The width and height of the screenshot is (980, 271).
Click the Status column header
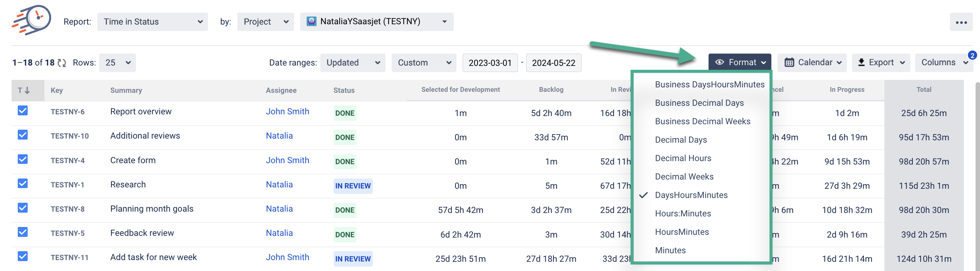click(344, 90)
